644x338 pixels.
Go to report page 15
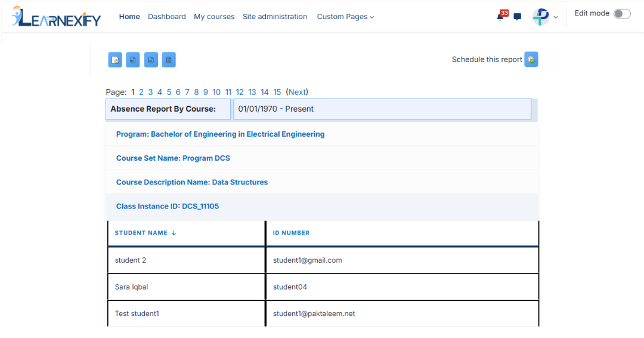[x=277, y=92]
